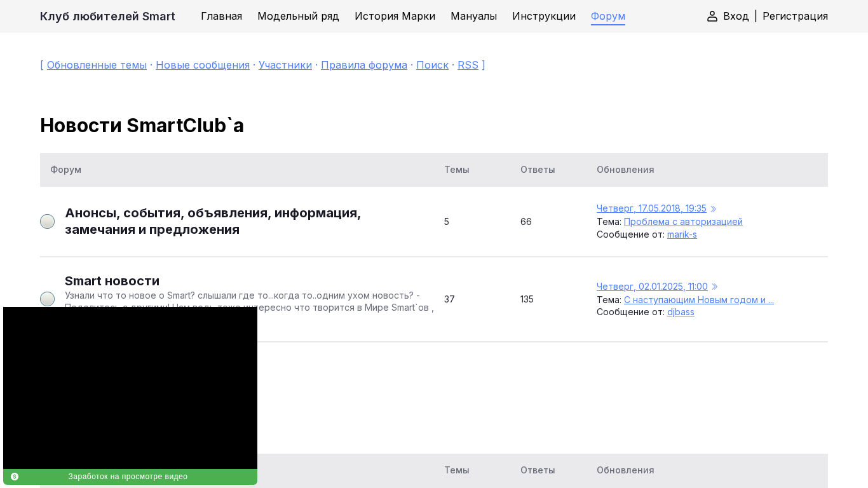This screenshot has width=868, height=488.
Task: Click the Ответы column header in the first table
Action: point(538,170)
